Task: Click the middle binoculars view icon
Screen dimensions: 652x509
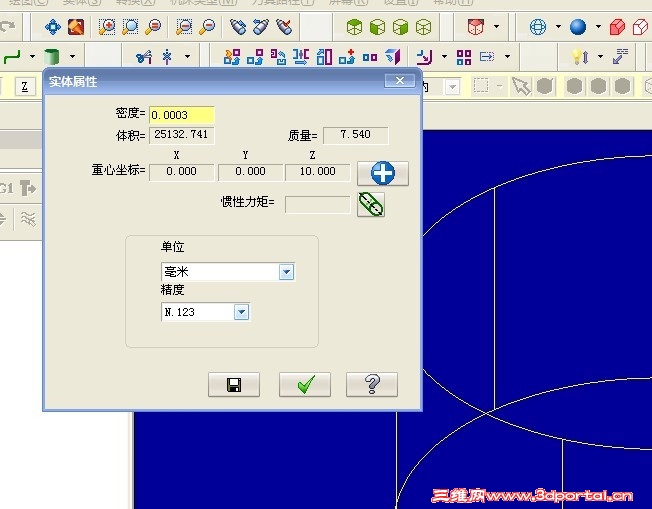Action: pyautogui.click(x=261, y=27)
